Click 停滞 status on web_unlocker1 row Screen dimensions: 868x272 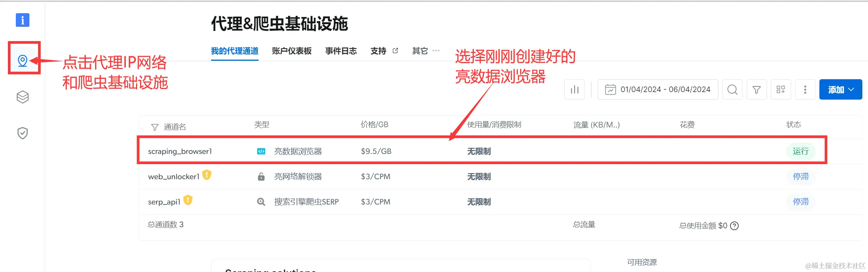(801, 177)
